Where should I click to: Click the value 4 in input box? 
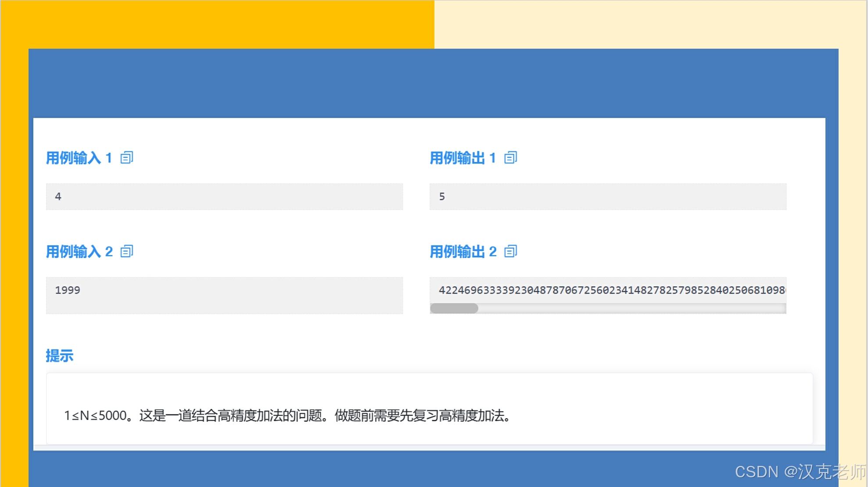point(58,197)
